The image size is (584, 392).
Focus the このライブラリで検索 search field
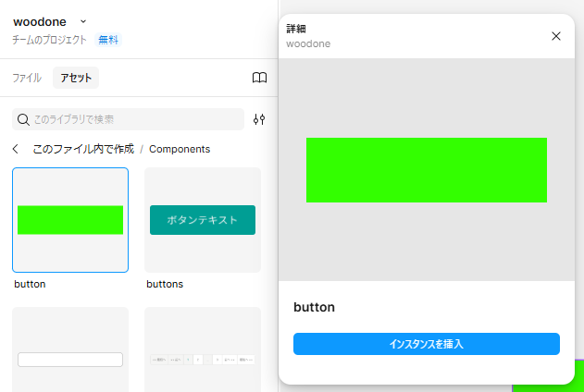point(134,119)
